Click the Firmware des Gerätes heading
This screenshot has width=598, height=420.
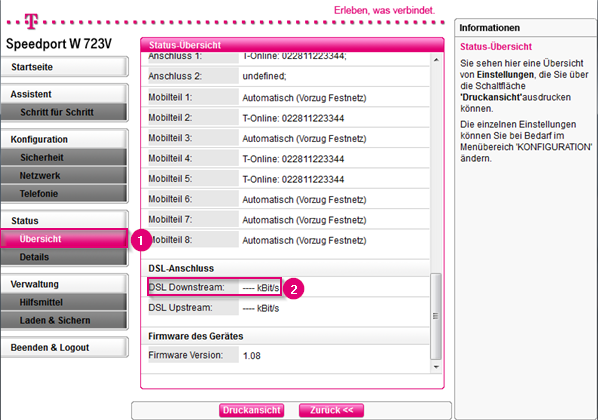(196, 336)
